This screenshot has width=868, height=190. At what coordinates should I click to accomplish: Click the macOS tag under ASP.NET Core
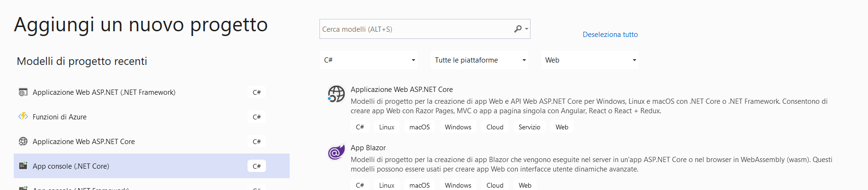pyautogui.click(x=419, y=127)
